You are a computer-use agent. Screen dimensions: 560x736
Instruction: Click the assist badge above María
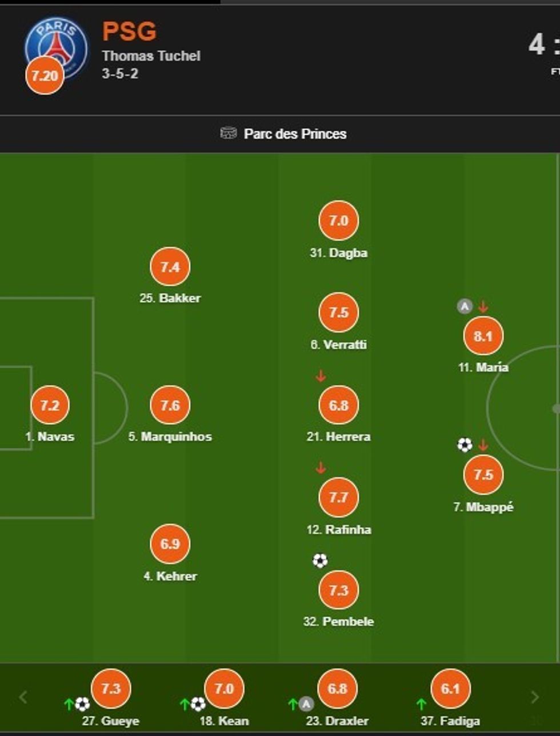[465, 306]
